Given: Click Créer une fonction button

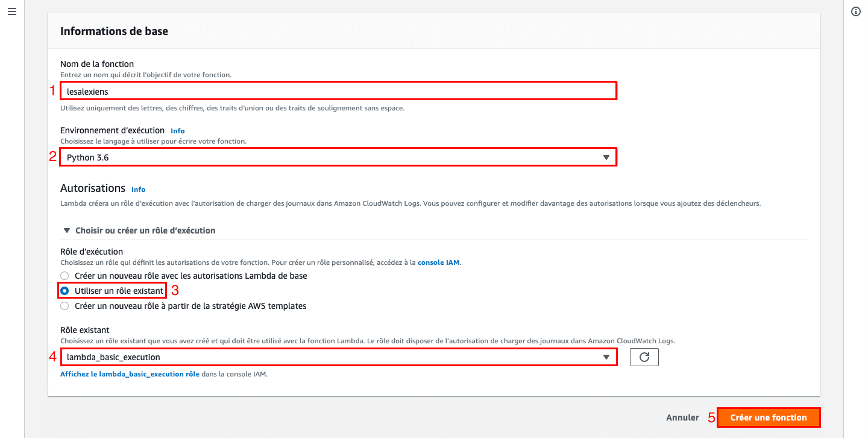Looking at the screenshot, I should [769, 417].
